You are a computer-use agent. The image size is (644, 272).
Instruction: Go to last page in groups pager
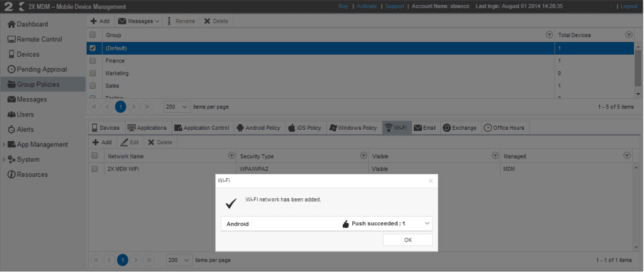click(146, 107)
